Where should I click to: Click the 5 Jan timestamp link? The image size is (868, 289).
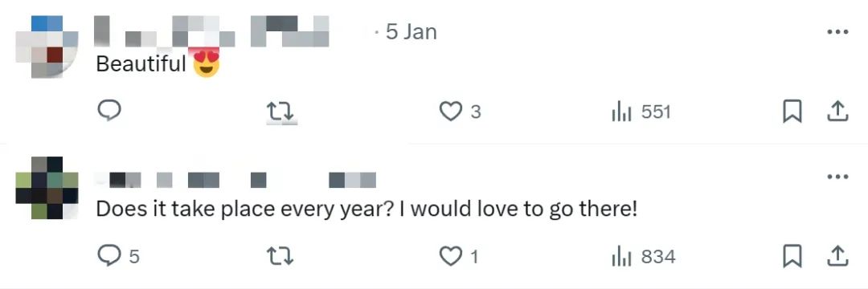click(411, 31)
